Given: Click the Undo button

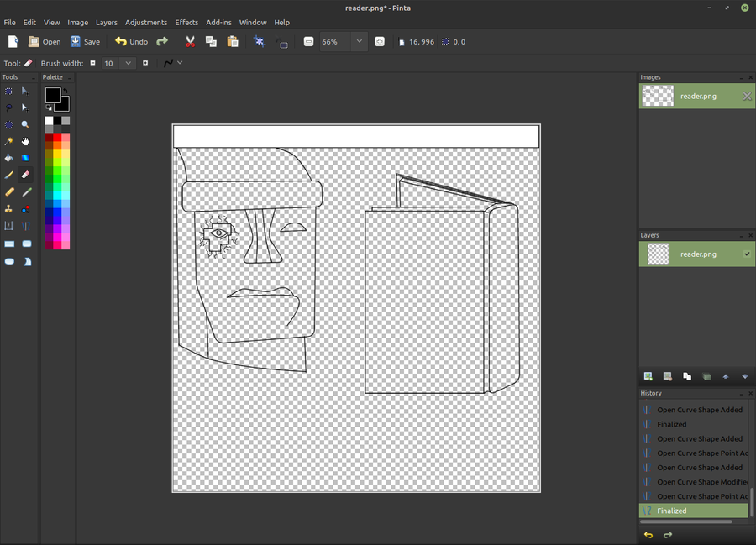Looking at the screenshot, I should point(131,41).
